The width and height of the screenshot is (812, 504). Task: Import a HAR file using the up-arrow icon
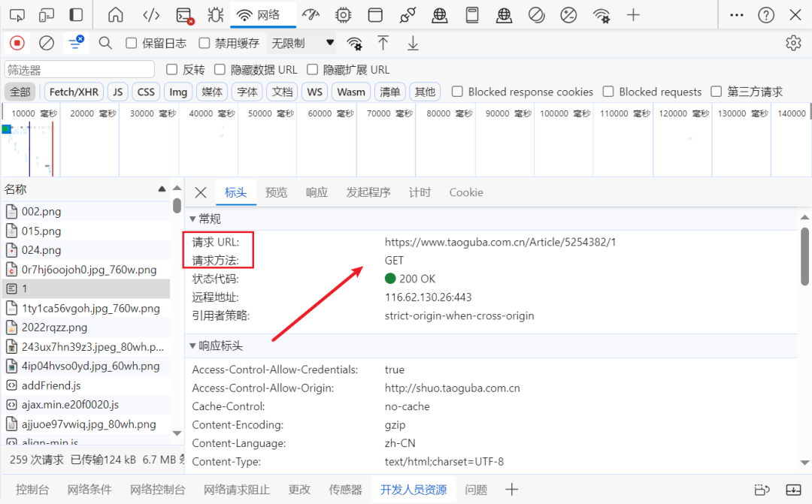coord(383,43)
